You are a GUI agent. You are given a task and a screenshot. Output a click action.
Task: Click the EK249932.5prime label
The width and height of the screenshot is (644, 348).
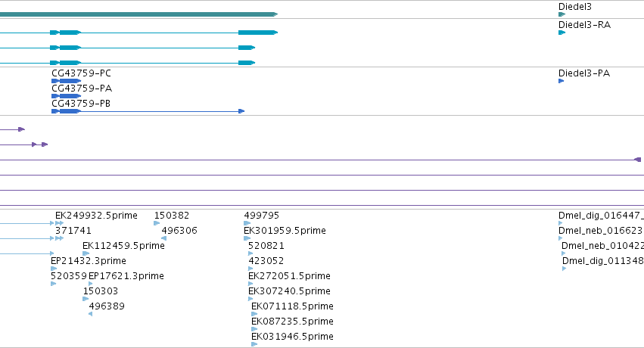click(97, 216)
